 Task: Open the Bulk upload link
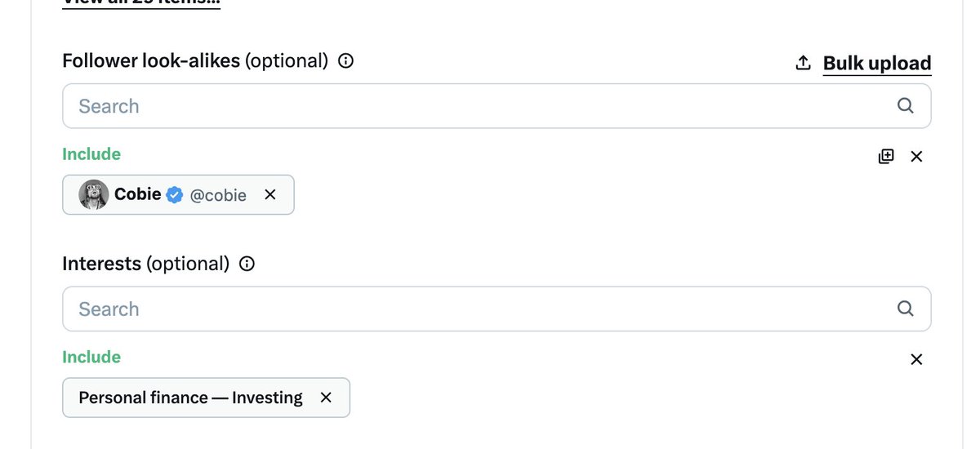pos(876,64)
